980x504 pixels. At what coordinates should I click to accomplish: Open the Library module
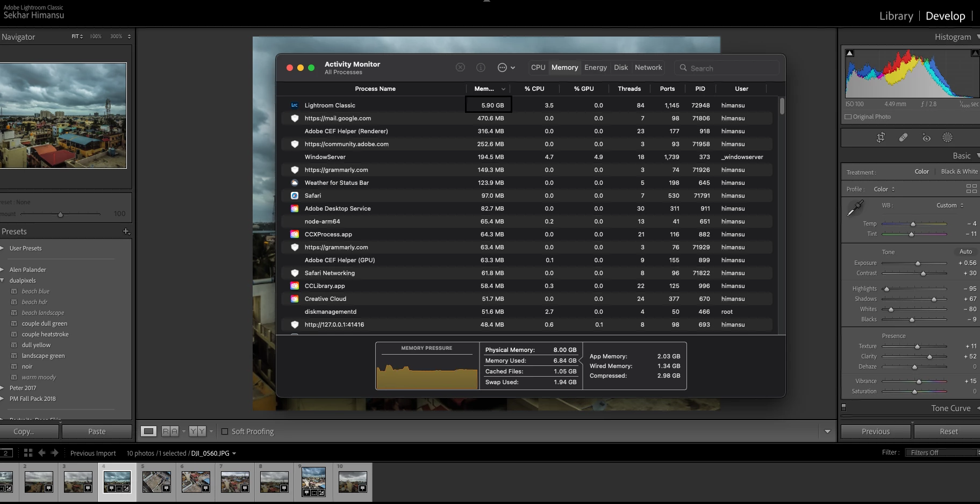point(896,16)
